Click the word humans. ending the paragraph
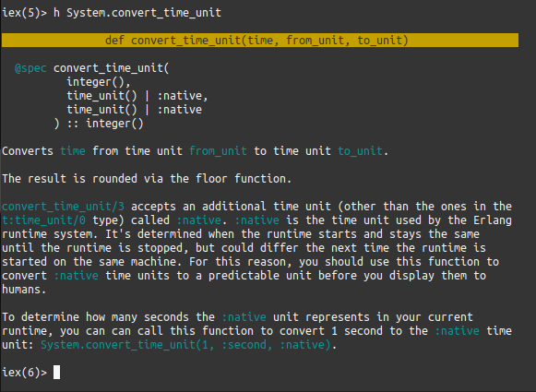This screenshot has height=392, width=536. [x=24, y=290]
